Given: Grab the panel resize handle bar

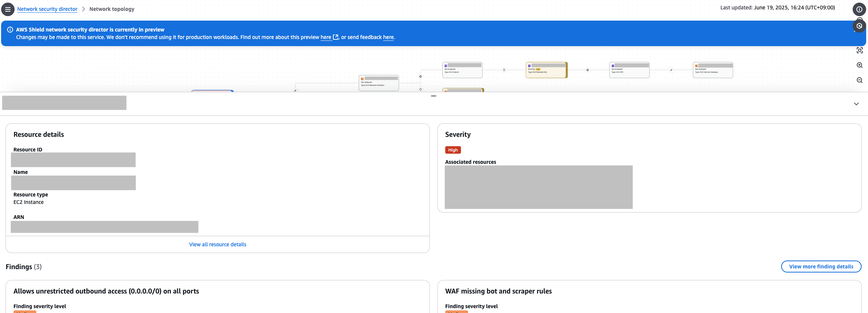Looking at the screenshot, I should click(x=434, y=96).
